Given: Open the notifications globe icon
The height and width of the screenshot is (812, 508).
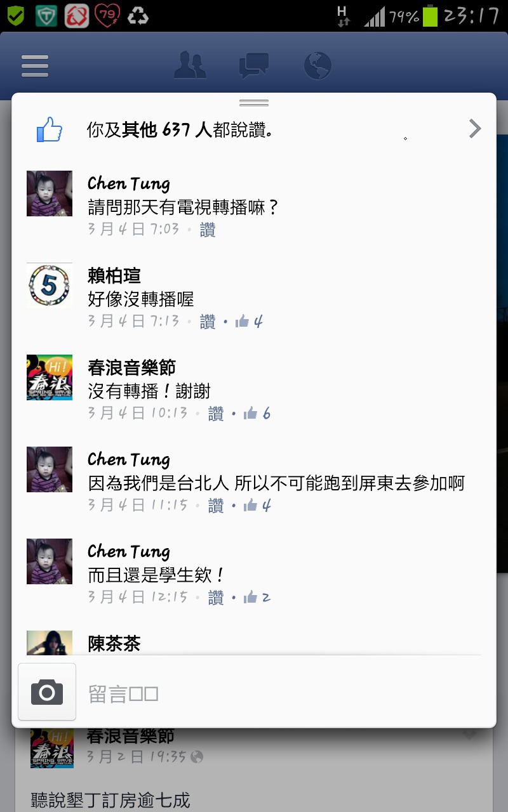Looking at the screenshot, I should (317, 66).
